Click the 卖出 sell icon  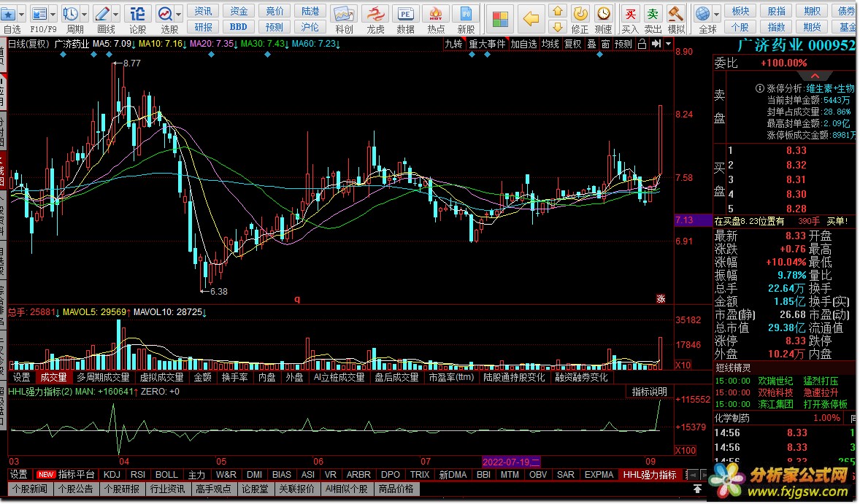(x=653, y=14)
